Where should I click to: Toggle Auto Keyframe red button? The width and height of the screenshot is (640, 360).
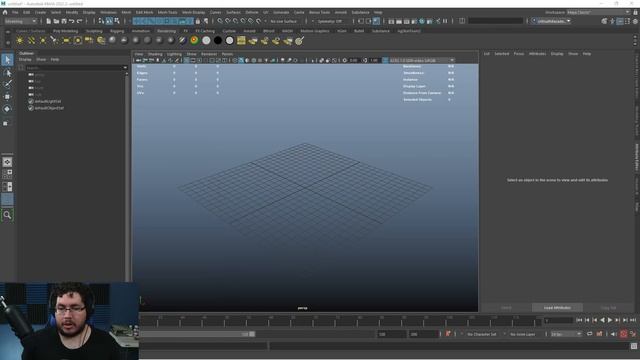[623, 334]
